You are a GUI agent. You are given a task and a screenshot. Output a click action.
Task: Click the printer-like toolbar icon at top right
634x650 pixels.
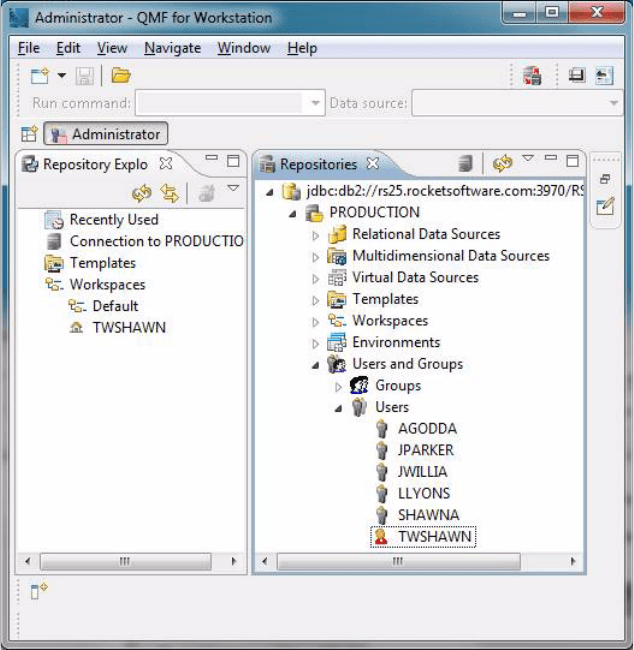tap(577, 75)
